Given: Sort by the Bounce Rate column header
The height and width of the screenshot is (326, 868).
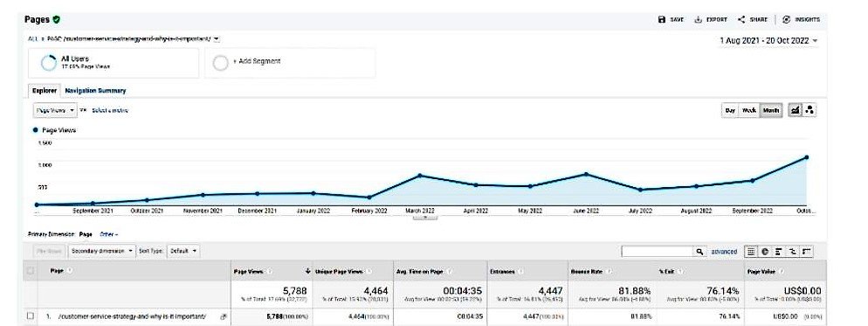Looking at the screenshot, I should pos(586,271).
